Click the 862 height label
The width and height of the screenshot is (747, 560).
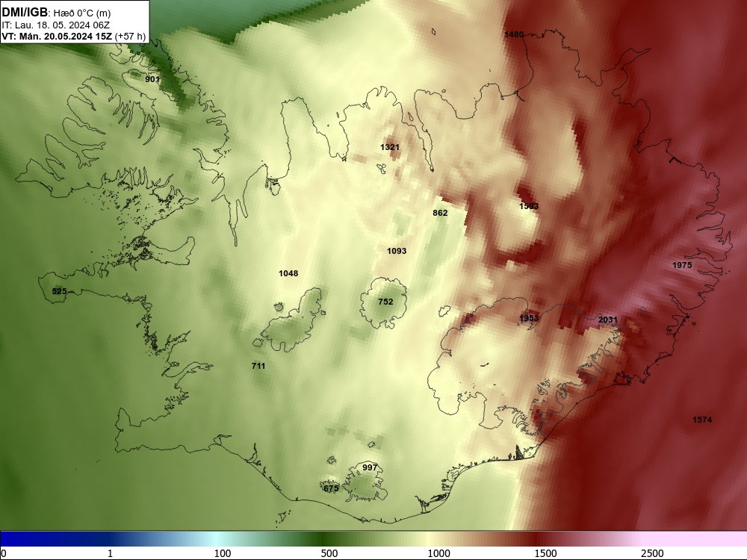pyautogui.click(x=440, y=213)
